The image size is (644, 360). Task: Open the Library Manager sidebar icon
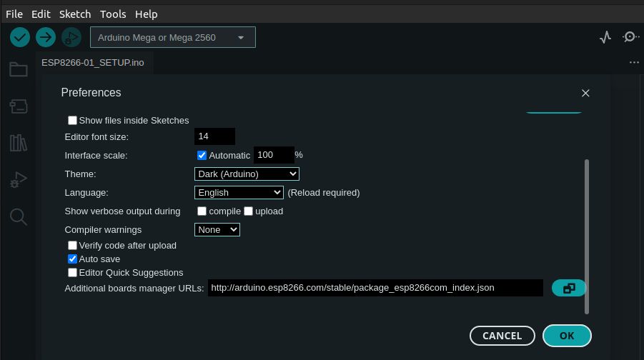point(19,143)
